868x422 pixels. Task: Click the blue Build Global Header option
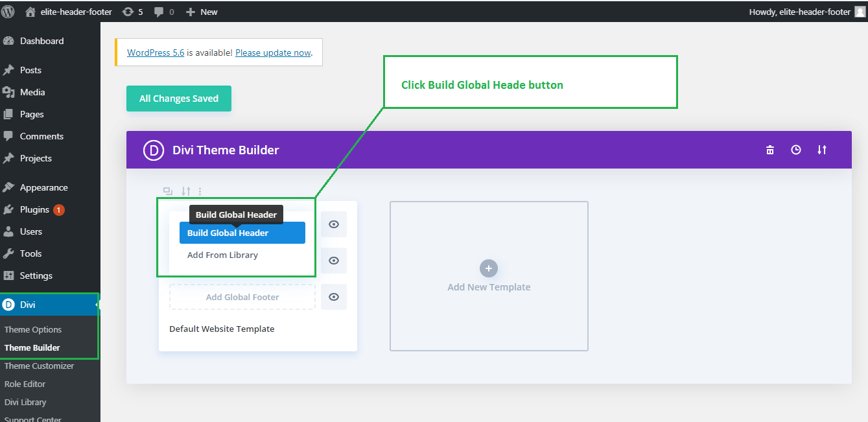tap(242, 233)
